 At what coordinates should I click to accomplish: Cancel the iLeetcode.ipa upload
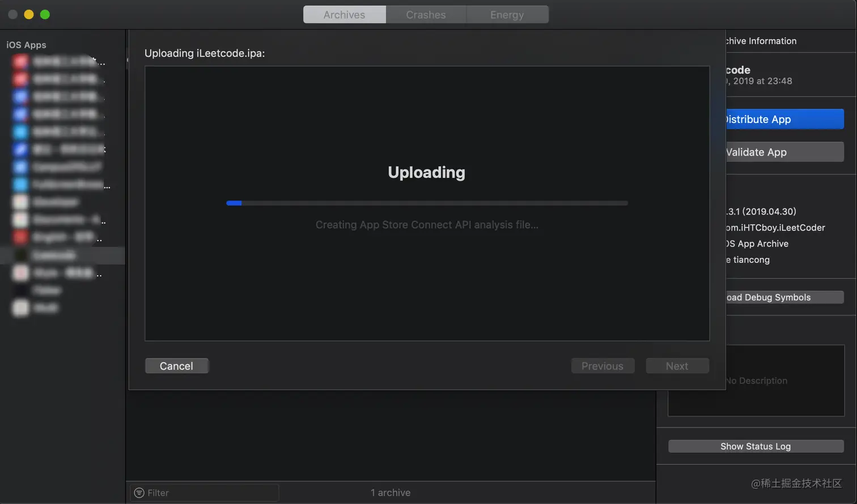click(176, 366)
